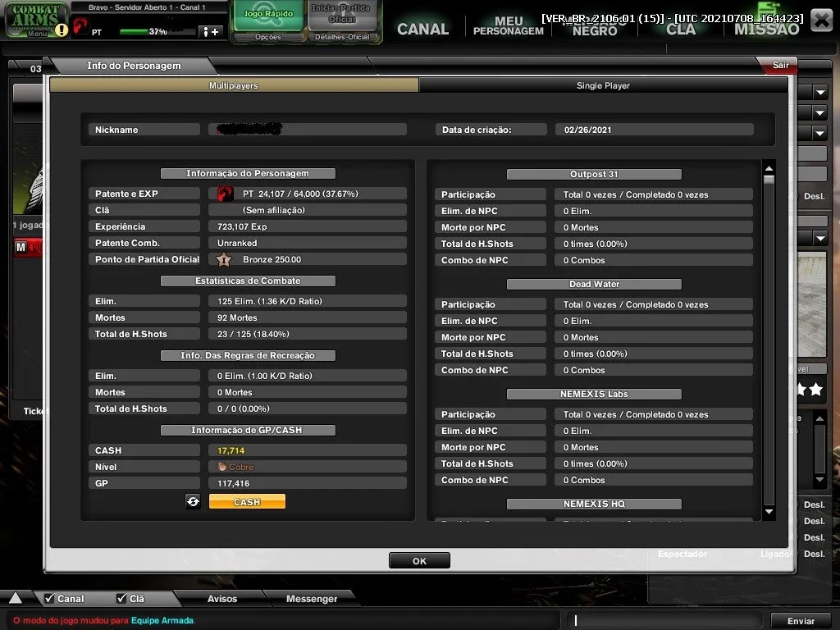Click the Bronze medal rank icon
Image resolution: width=840 pixels, height=630 pixels.
coord(224,260)
